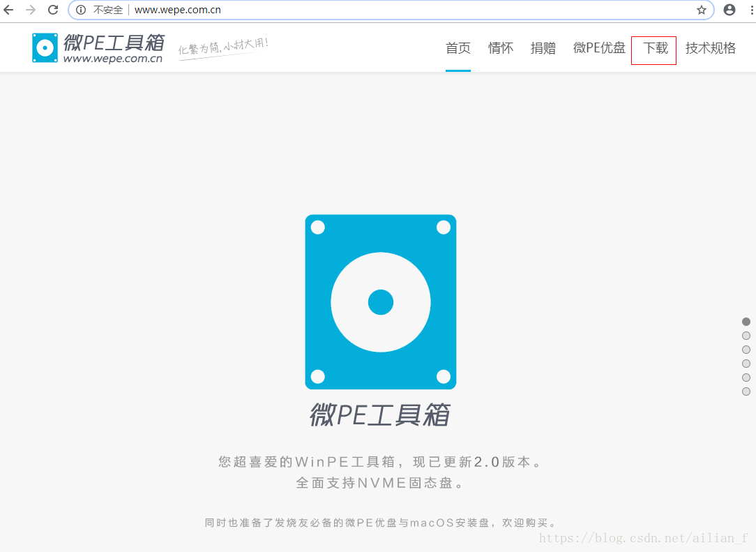This screenshot has height=552, width=756.
Task: Bookmark page with the star icon
Action: pos(702,10)
